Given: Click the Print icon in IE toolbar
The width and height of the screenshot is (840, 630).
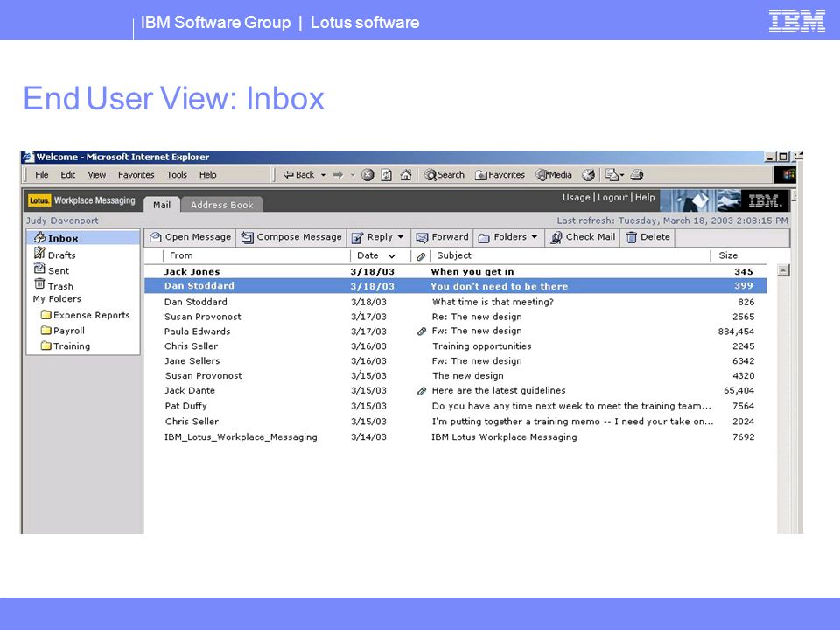Looking at the screenshot, I should [637, 175].
